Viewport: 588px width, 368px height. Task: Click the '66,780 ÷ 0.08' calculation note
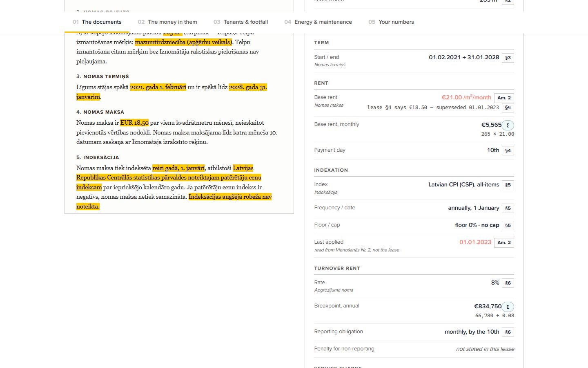pos(494,316)
